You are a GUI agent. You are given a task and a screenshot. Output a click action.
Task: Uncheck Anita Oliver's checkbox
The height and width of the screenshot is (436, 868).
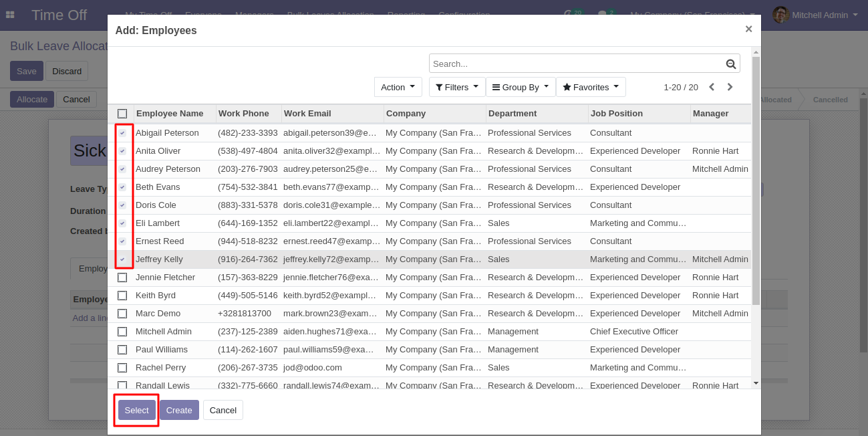tap(122, 151)
